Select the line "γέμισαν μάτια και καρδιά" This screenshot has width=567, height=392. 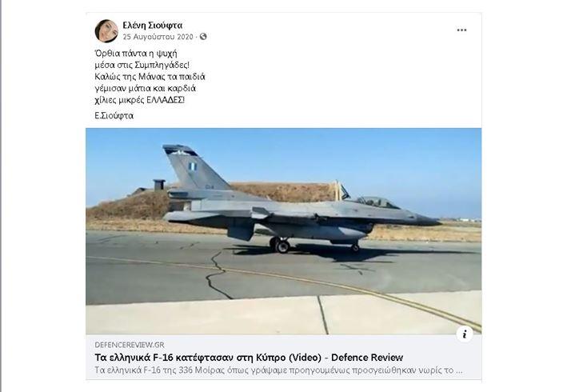tap(146, 88)
